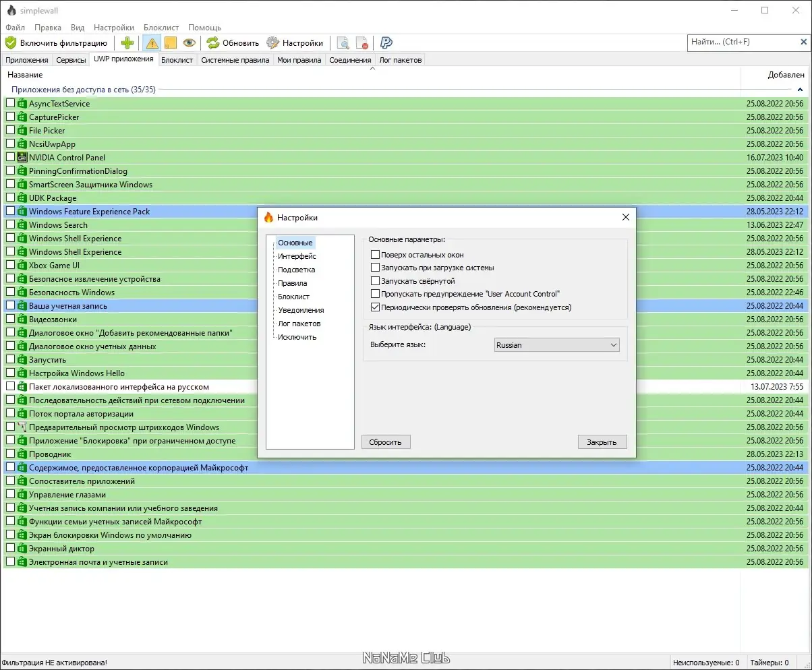The image size is (812, 670).
Task: Click the green shield Enable filtering icon
Action: 10,42
